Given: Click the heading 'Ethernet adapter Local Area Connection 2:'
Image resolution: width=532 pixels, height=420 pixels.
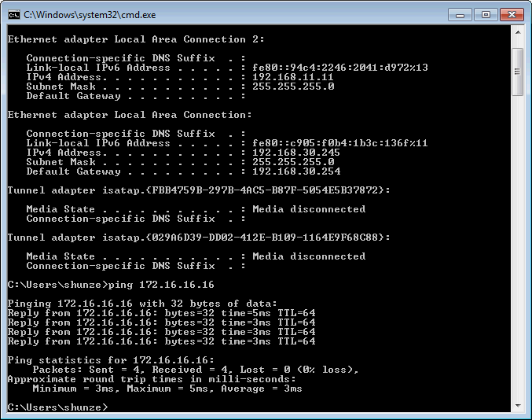Looking at the screenshot, I should (136, 39).
